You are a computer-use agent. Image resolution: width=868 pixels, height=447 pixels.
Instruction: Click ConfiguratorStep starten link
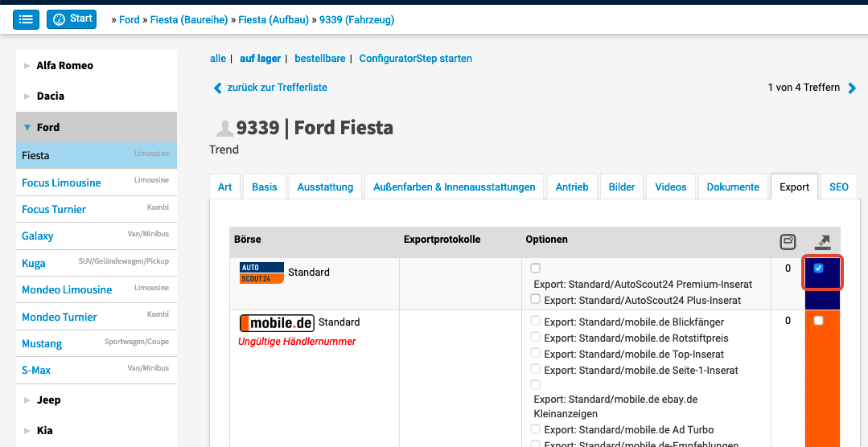tap(415, 59)
